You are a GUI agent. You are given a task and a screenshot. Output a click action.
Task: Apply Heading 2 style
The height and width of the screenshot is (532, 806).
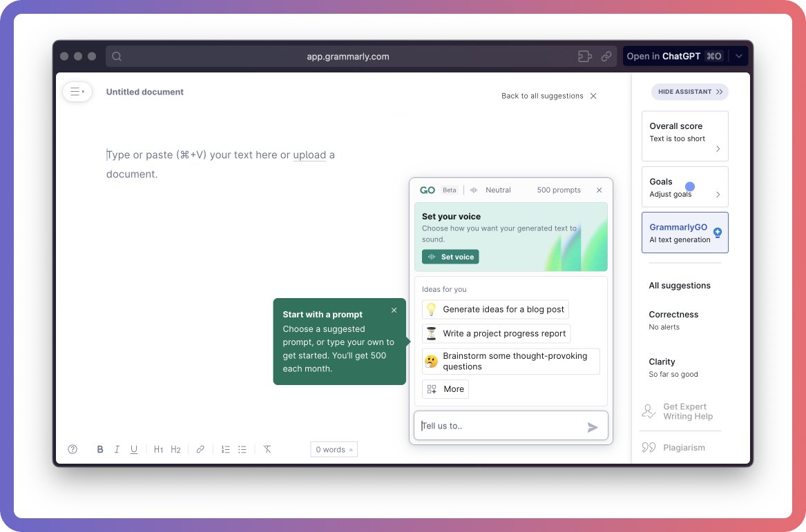tap(176, 449)
